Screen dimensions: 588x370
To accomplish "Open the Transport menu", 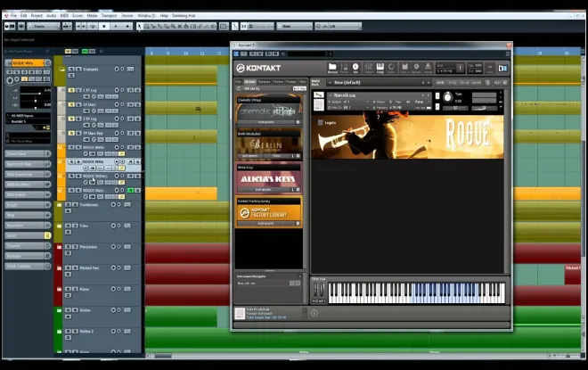I will click(109, 15).
